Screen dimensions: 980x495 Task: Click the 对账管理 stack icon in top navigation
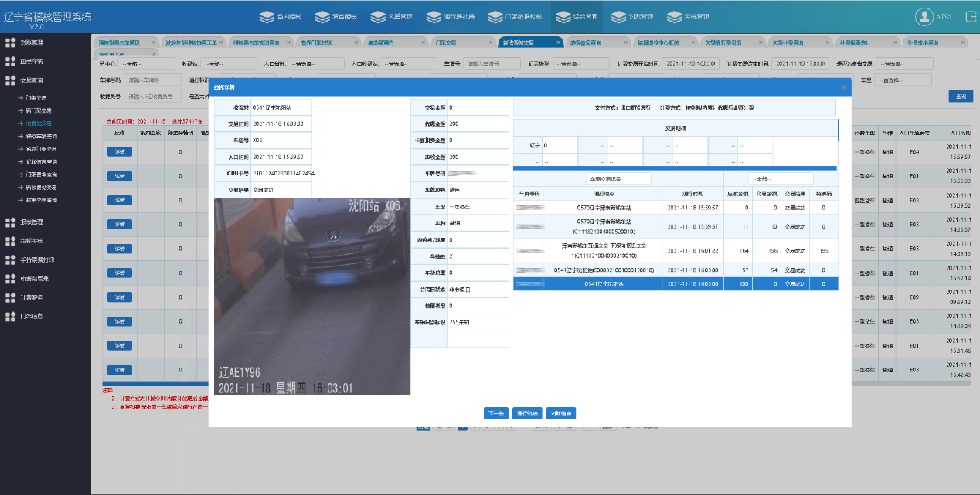point(618,16)
